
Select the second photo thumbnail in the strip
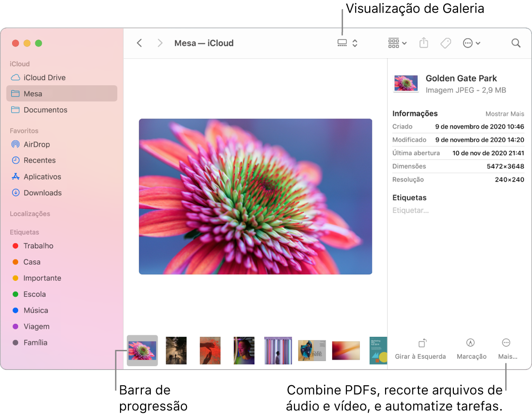pos(176,350)
